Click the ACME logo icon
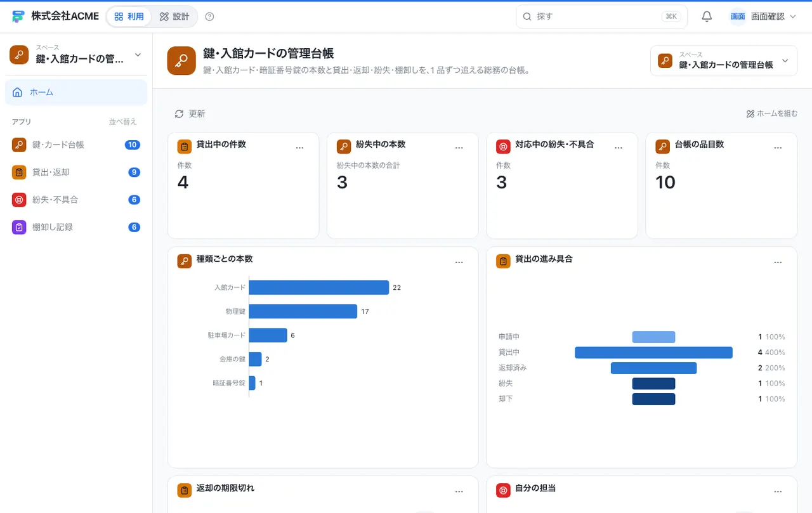The height and width of the screenshot is (513, 812). [x=18, y=16]
